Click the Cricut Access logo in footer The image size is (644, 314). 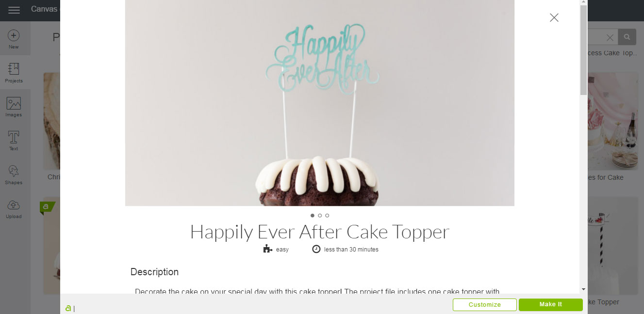(68, 308)
